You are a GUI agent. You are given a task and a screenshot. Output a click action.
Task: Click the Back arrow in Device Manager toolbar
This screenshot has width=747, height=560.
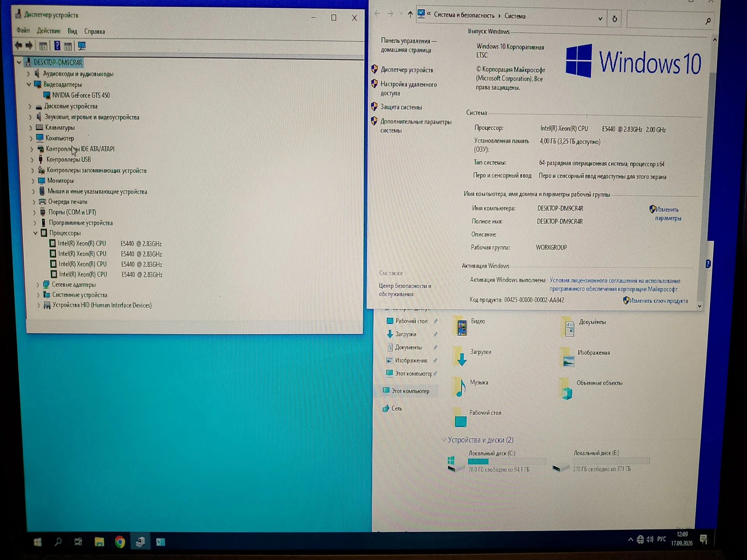click(18, 45)
